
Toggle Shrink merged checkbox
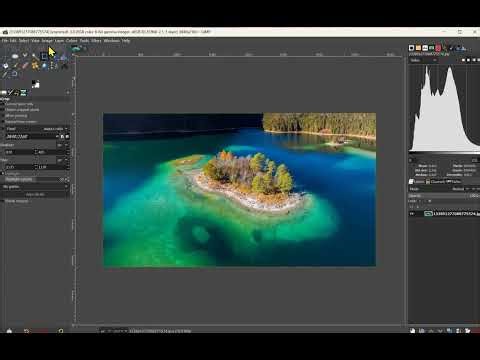pos(3,201)
